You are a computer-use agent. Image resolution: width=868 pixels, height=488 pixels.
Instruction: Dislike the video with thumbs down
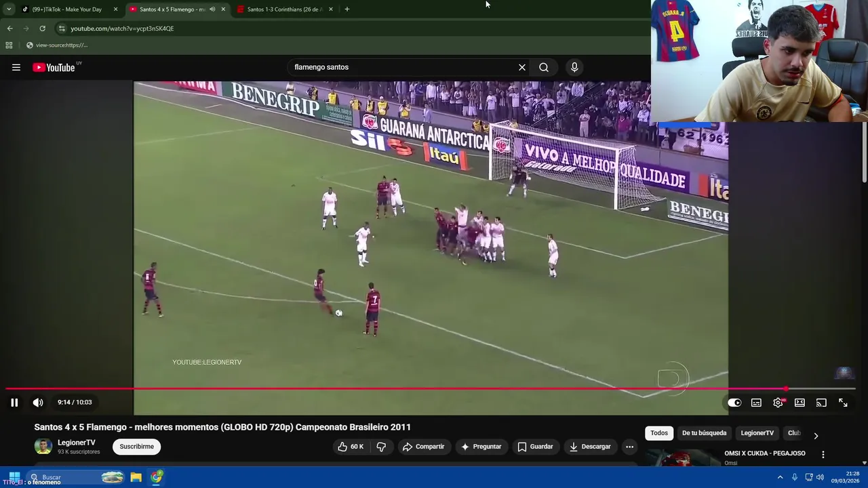click(381, 447)
